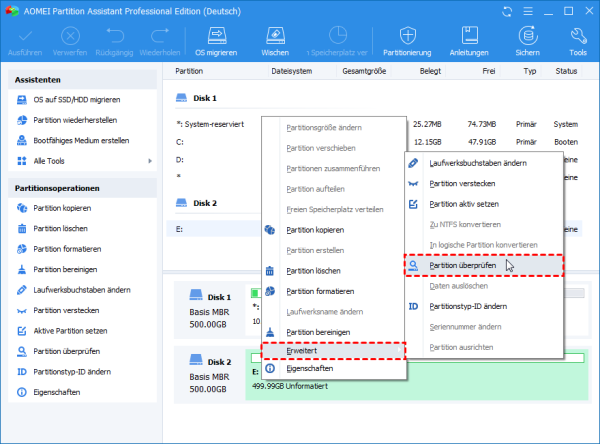
Task: Click the Ausführen checkmark icon
Action: point(25,41)
